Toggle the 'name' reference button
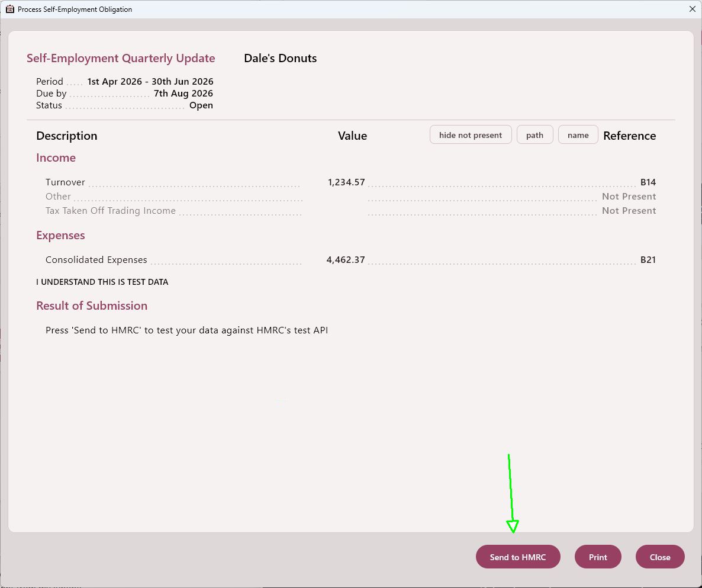Screen dimensions: 702x588 (578, 135)
